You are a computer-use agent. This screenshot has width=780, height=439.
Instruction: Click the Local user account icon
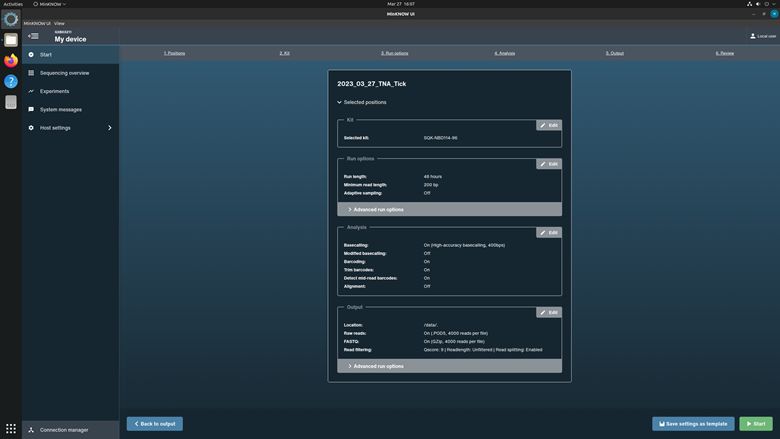click(x=754, y=36)
